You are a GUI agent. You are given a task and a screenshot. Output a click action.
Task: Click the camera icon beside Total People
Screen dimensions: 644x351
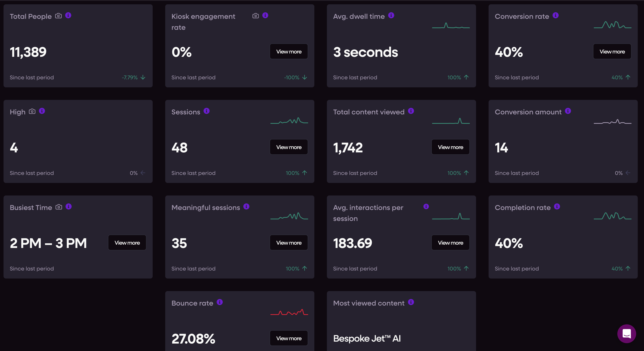pyautogui.click(x=58, y=16)
